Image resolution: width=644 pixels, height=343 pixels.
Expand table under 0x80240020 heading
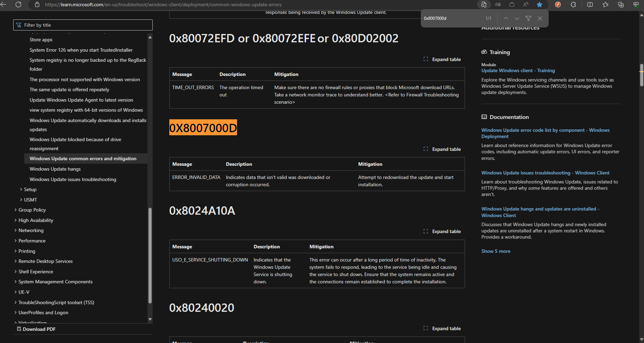pos(442,328)
